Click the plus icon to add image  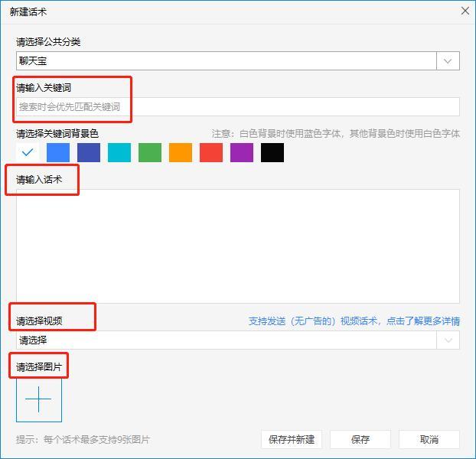[x=38, y=399]
